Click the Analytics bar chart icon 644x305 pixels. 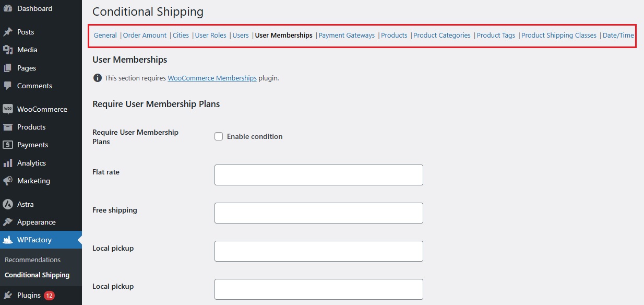[x=8, y=163]
